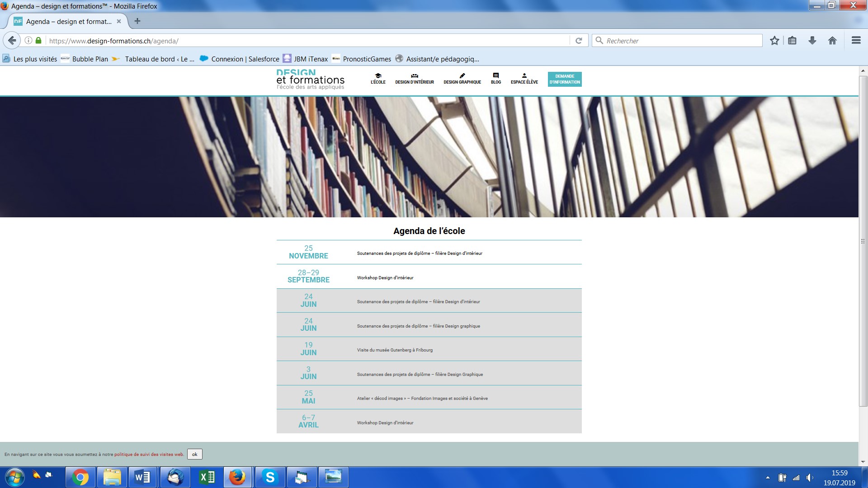Click the Firefox back arrow button

click(x=12, y=41)
